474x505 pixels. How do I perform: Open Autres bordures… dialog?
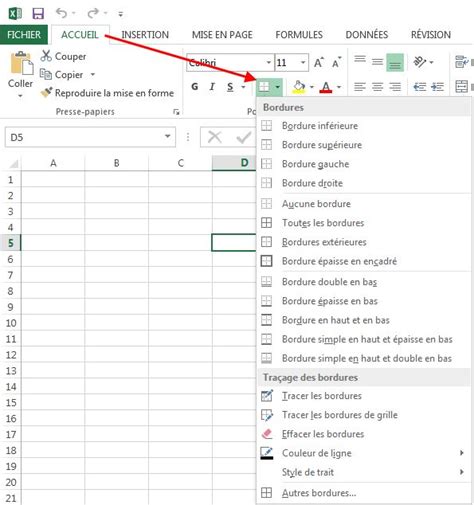coord(363,493)
